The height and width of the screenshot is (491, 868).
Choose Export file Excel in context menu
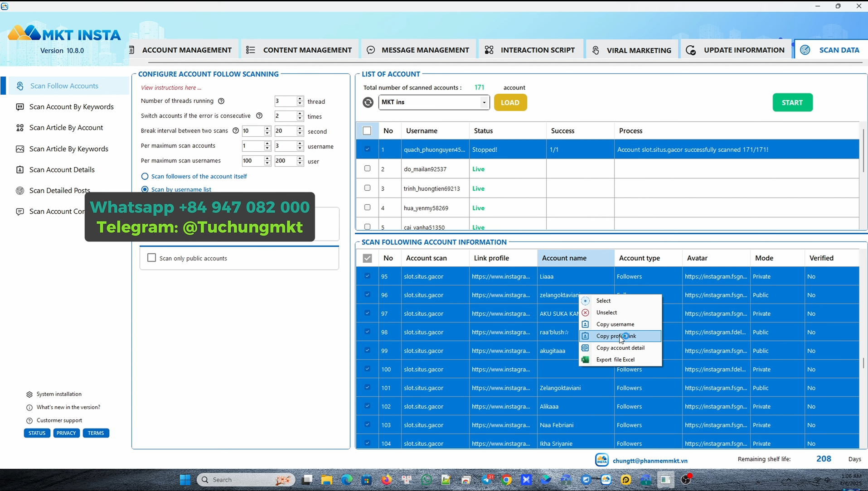[x=620, y=360]
